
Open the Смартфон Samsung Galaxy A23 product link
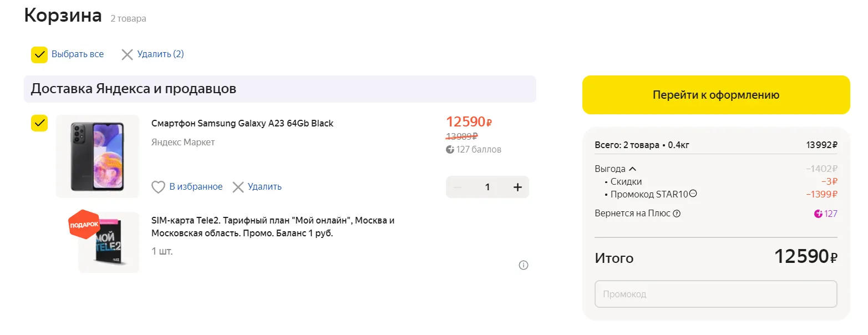coord(242,123)
